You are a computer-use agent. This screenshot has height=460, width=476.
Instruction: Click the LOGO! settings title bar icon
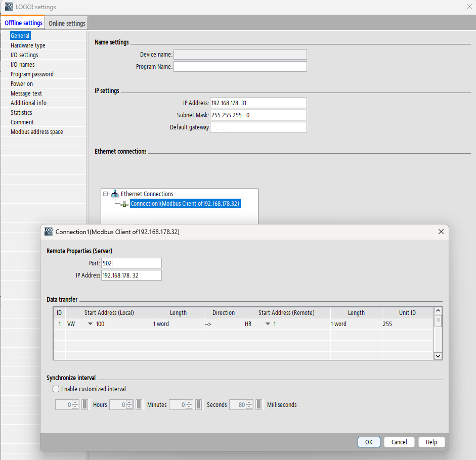[9, 7]
